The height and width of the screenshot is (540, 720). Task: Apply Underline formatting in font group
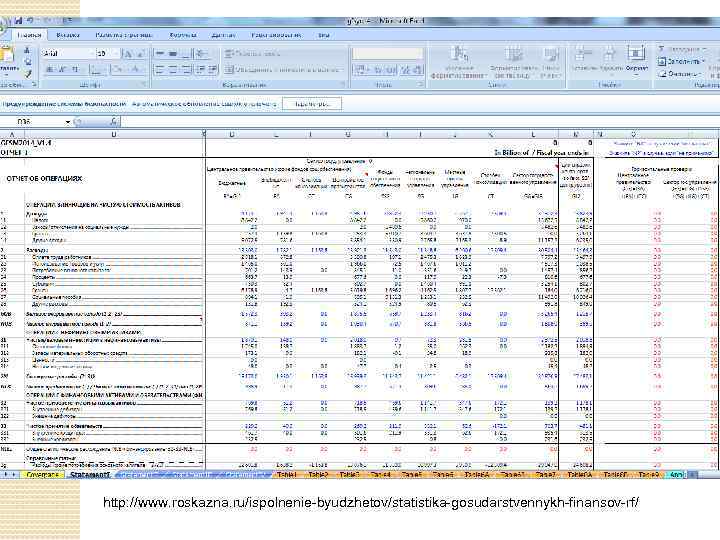point(75,70)
